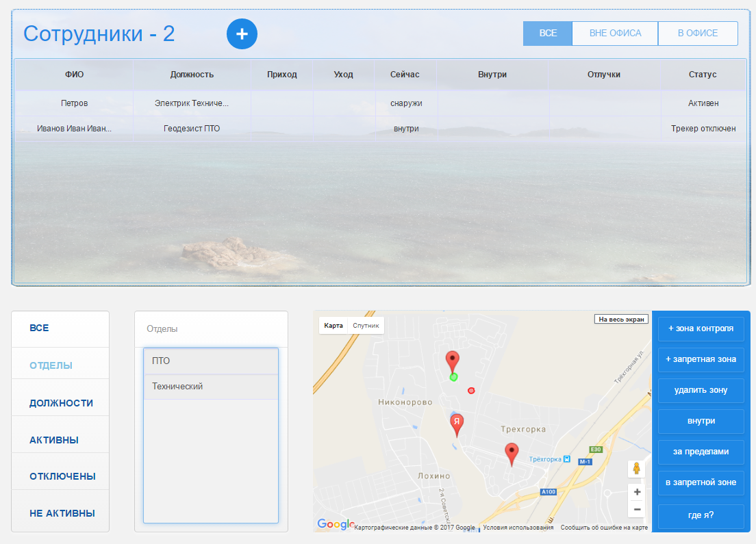Screen dimensions: 756x544
Task: Sort by Статус column header
Action: (x=703, y=75)
